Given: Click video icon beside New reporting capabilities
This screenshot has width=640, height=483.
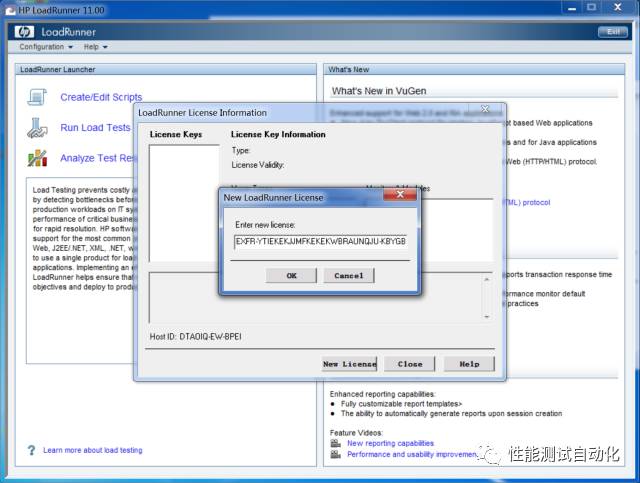Looking at the screenshot, I should coord(336,443).
